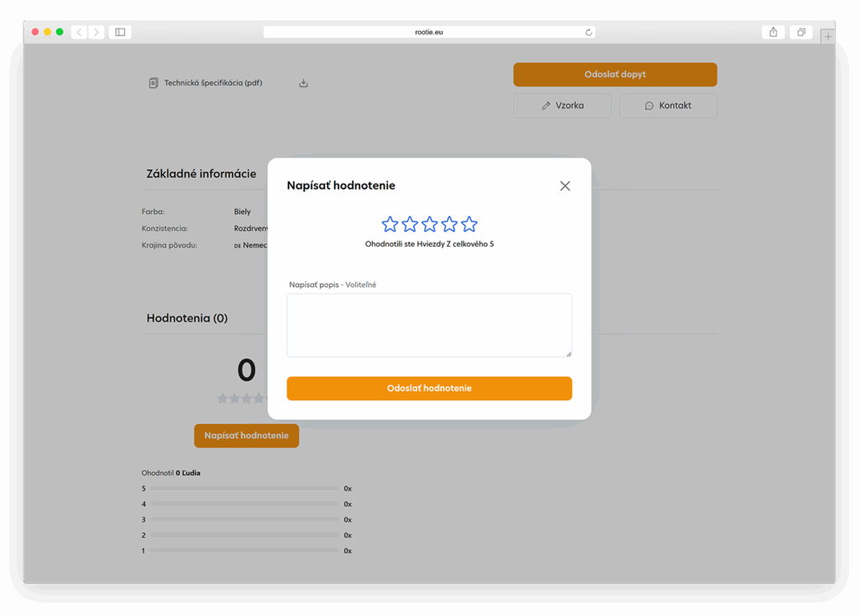Open a new tab with the plus button

[x=828, y=36]
